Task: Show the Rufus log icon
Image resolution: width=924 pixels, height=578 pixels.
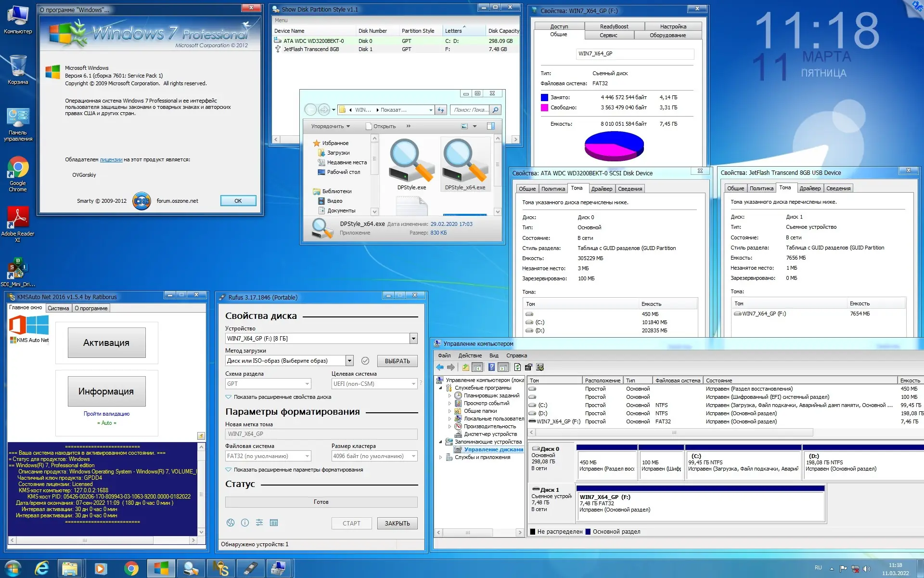Action: [x=274, y=523]
